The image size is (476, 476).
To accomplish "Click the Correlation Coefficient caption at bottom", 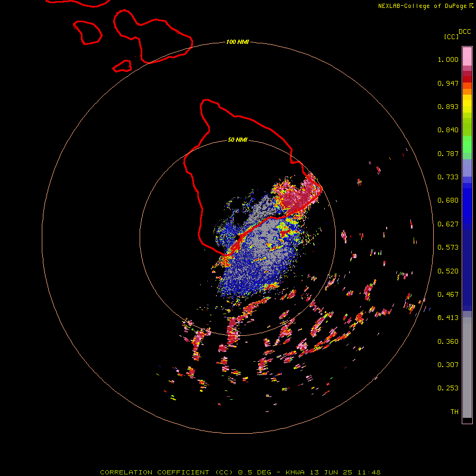I will pos(240,472).
